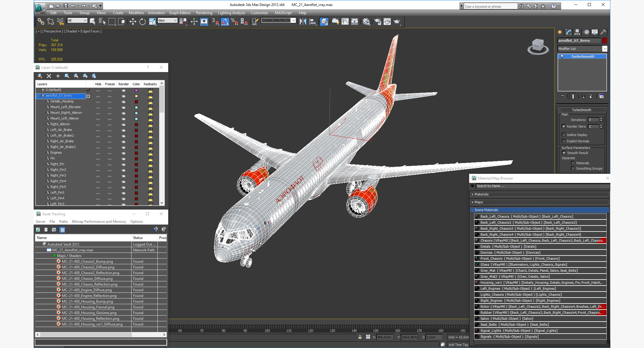This screenshot has height=348, width=644.
Task: Toggle Smooth Result checkbox
Action: pyautogui.click(x=564, y=153)
